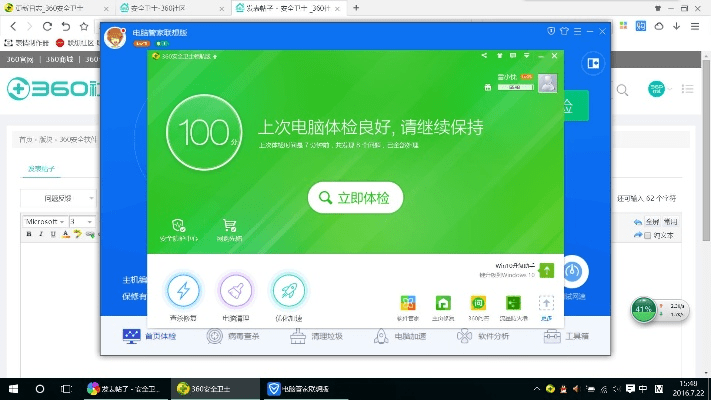Click the shirt skin icon in 电脑管家 title bar

(x=564, y=31)
